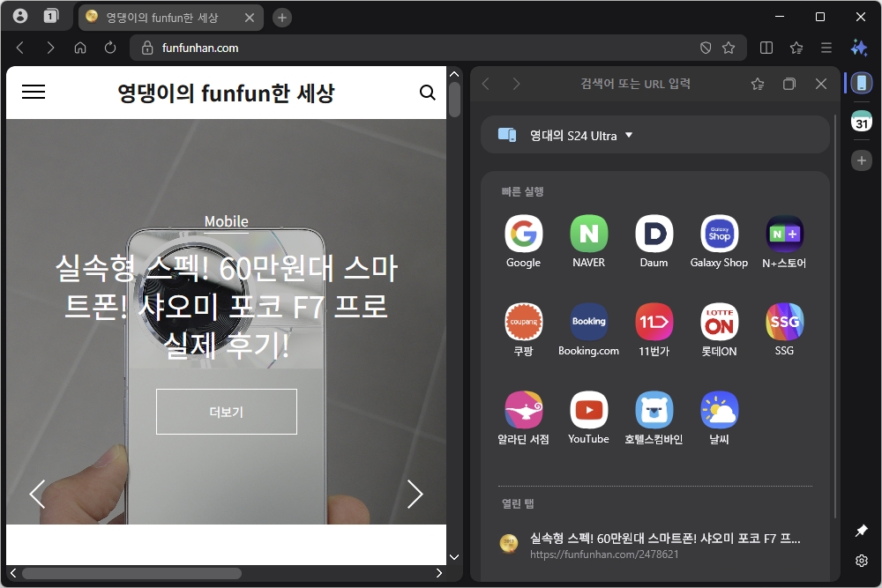This screenshot has height=588, width=882.
Task: Add bookmark from the side panel star
Action: point(758,84)
